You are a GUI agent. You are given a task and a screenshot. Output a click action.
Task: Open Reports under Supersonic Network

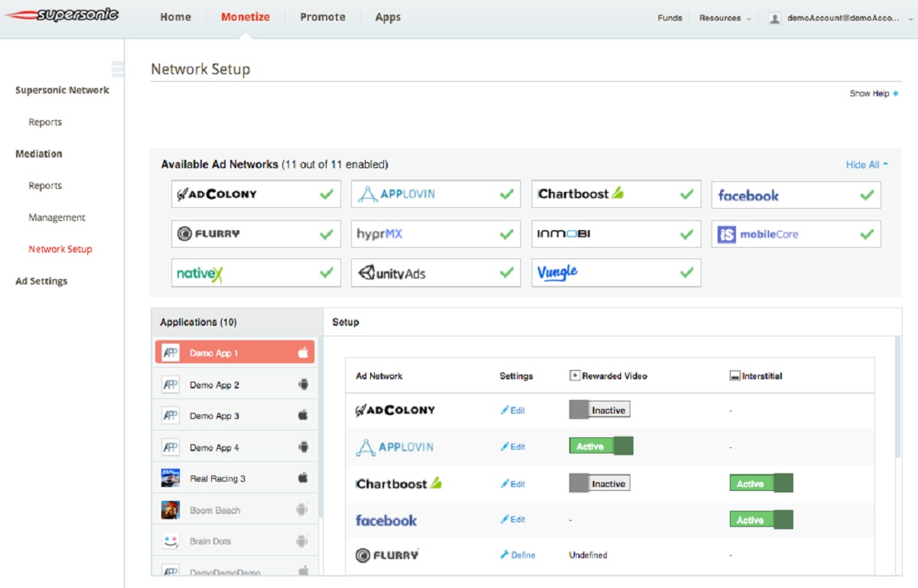pos(45,122)
